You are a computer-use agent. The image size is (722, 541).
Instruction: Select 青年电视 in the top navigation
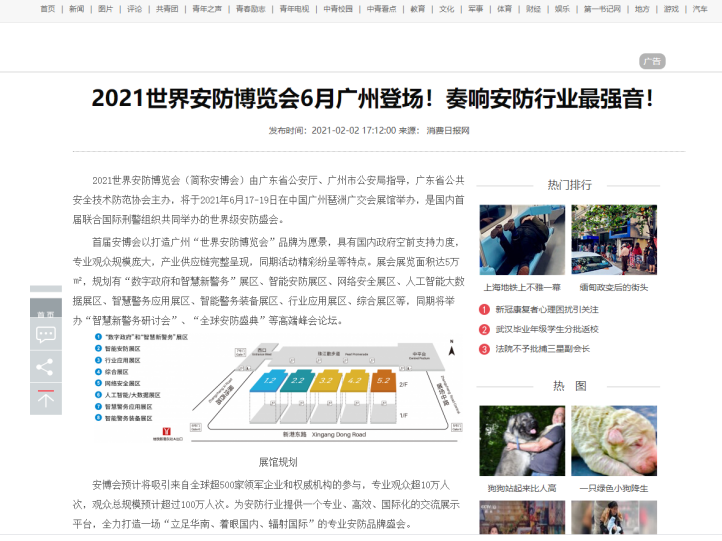tap(295, 9)
